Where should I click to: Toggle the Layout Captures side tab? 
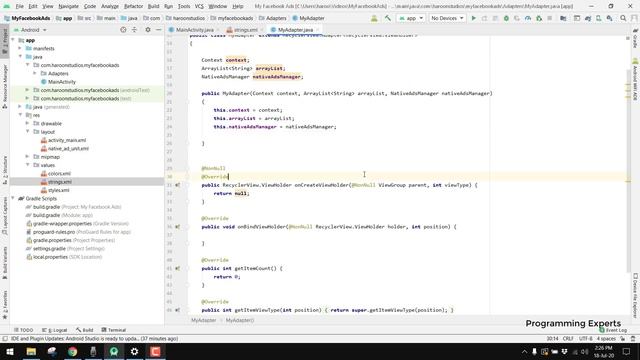[4, 216]
